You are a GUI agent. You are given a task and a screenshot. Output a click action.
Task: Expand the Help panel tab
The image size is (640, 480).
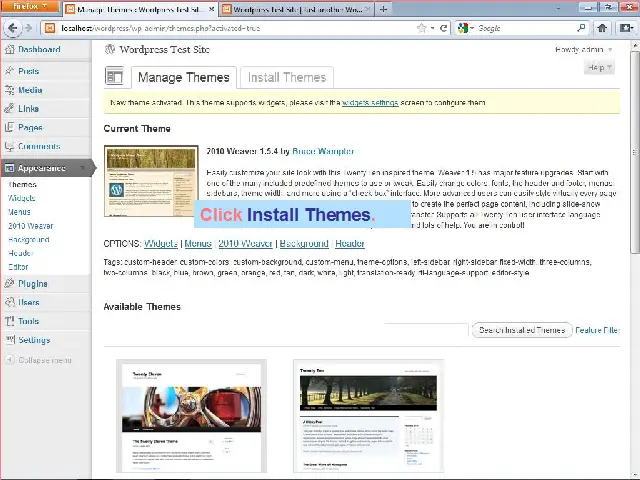(x=599, y=67)
